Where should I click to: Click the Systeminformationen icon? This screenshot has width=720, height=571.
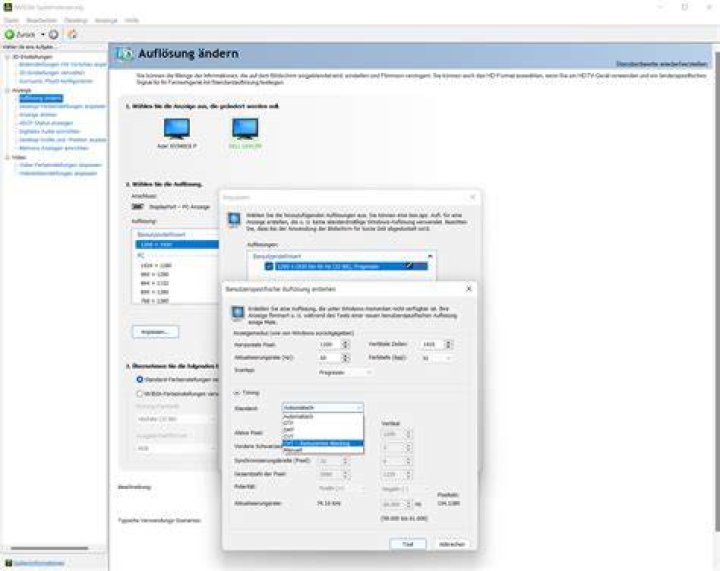8,563
